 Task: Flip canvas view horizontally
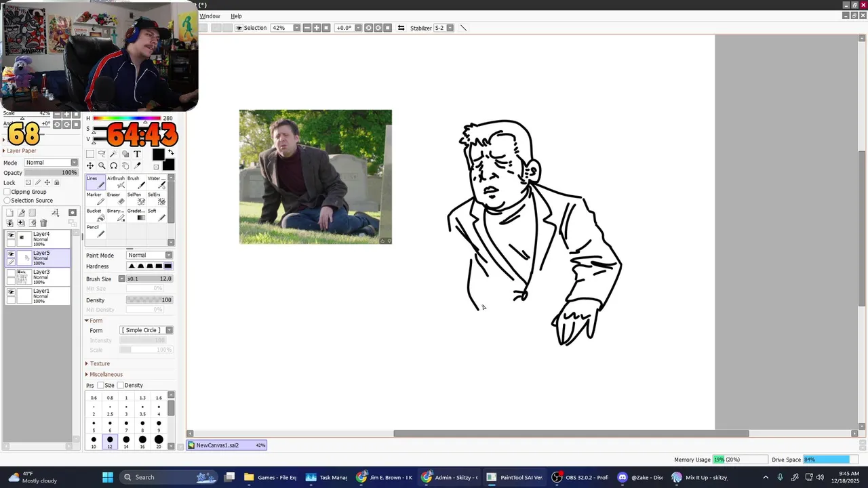401,28
